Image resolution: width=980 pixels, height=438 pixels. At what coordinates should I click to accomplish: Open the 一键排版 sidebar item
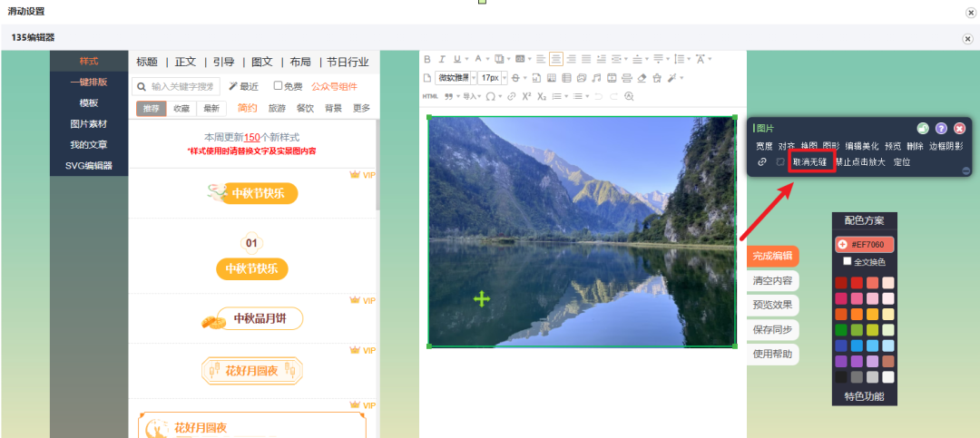(x=89, y=82)
